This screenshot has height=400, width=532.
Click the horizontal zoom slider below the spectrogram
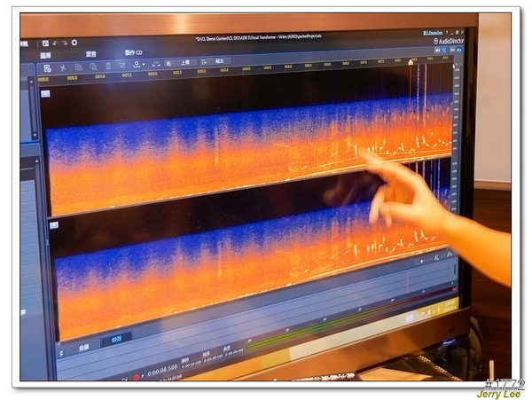[425, 260]
